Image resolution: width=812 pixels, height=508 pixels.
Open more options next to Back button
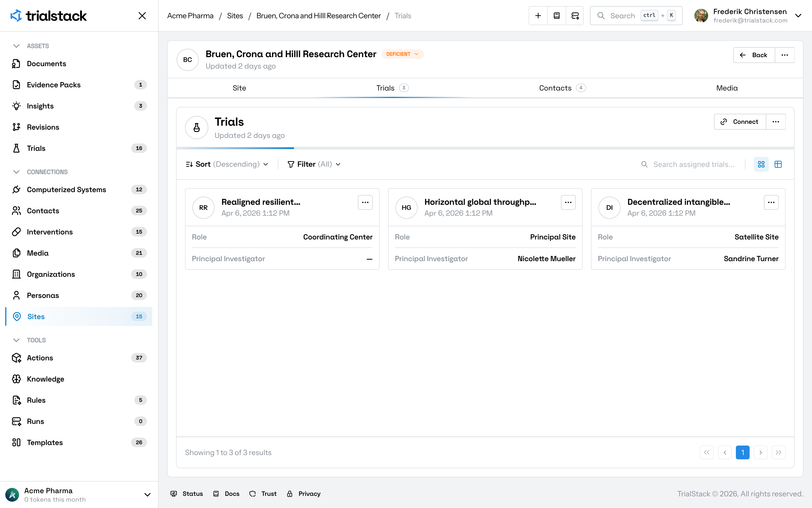tap(785, 55)
